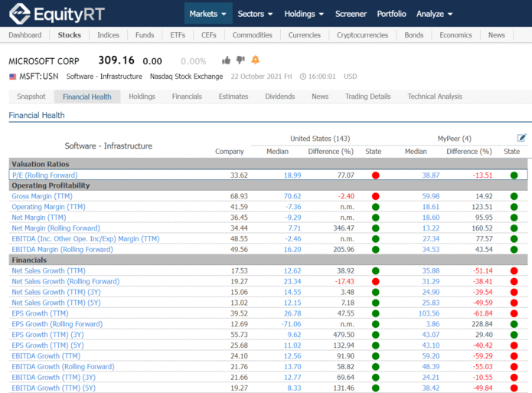Open EPS Growth (TTM) (3Y) link
The height and width of the screenshot is (393, 532).
point(47,335)
